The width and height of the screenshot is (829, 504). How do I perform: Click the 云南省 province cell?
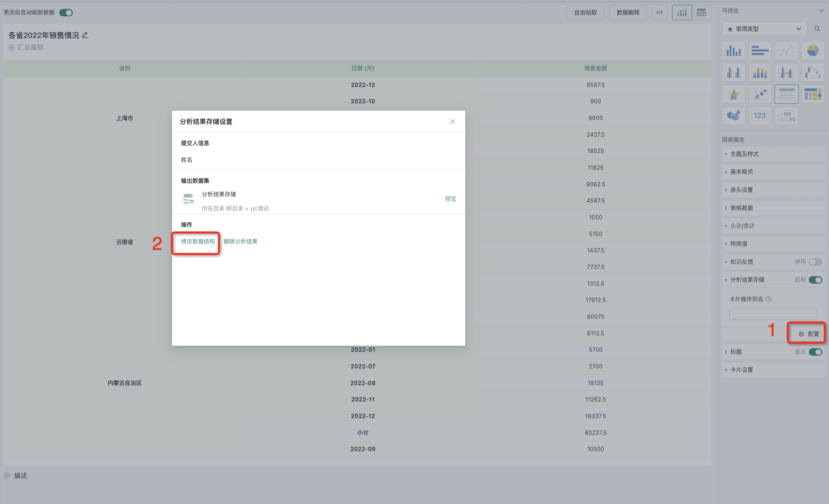(x=125, y=242)
